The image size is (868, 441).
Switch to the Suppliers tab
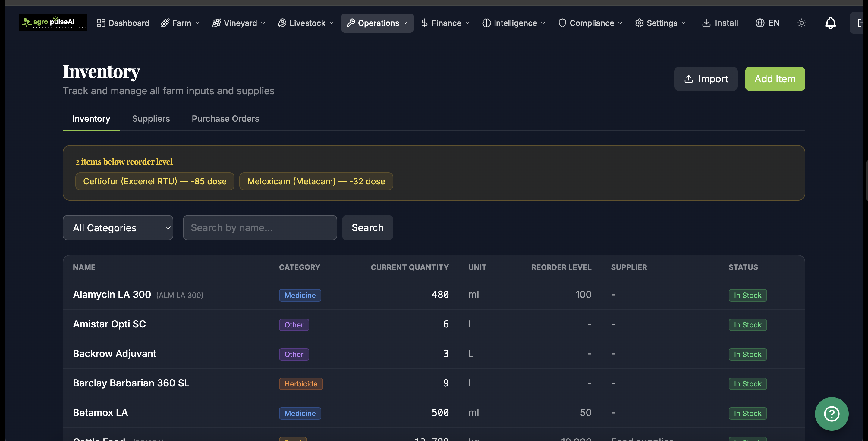pos(151,119)
